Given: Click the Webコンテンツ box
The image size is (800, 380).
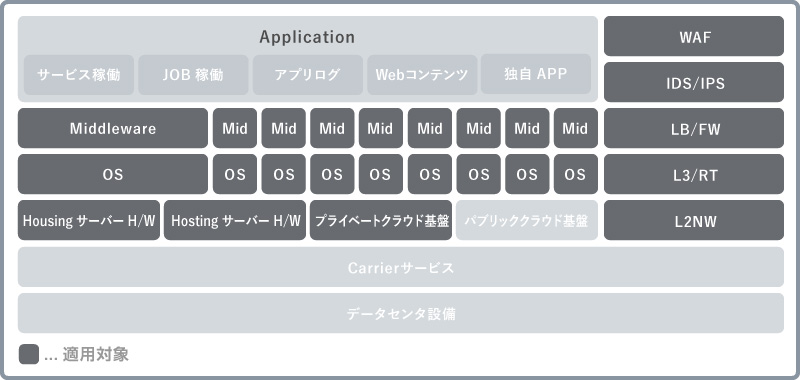Looking at the screenshot, I should coord(422,75).
